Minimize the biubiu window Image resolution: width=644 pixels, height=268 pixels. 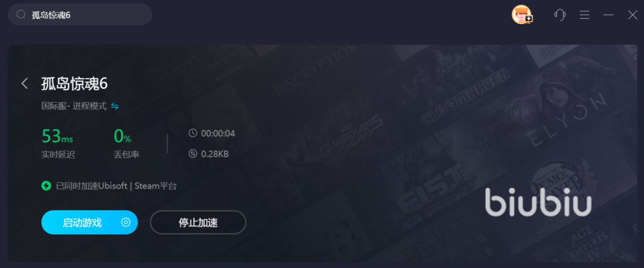click(x=608, y=15)
